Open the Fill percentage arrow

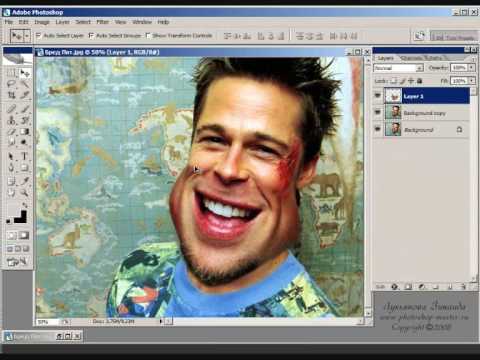tap(471, 81)
